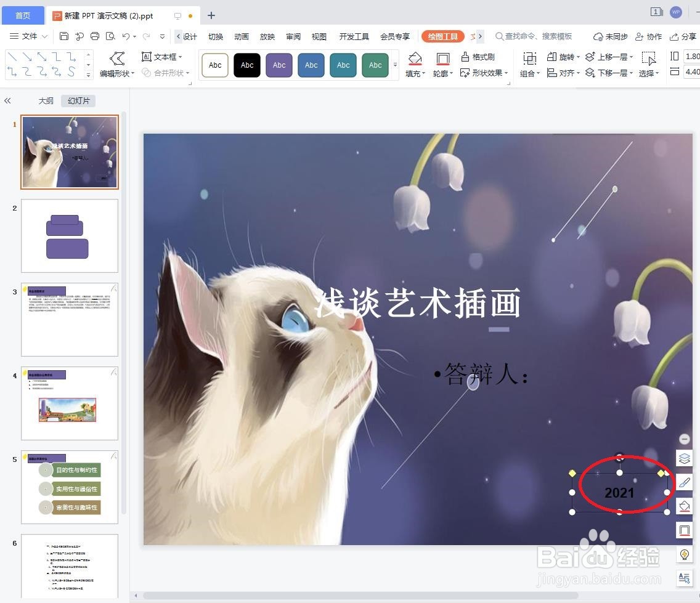Open Print Preview icon
This screenshot has width=700, height=603.
(x=110, y=36)
